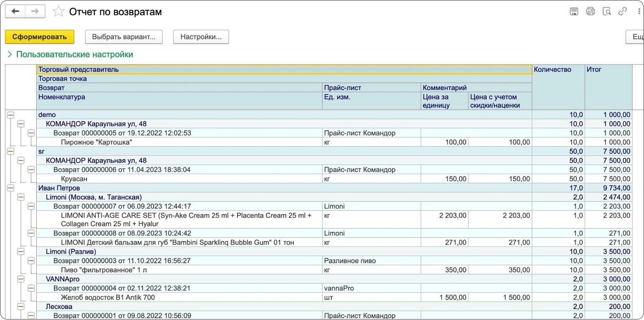Save report with the diskette icon
This screenshot has width=644, height=320.
tap(574, 12)
